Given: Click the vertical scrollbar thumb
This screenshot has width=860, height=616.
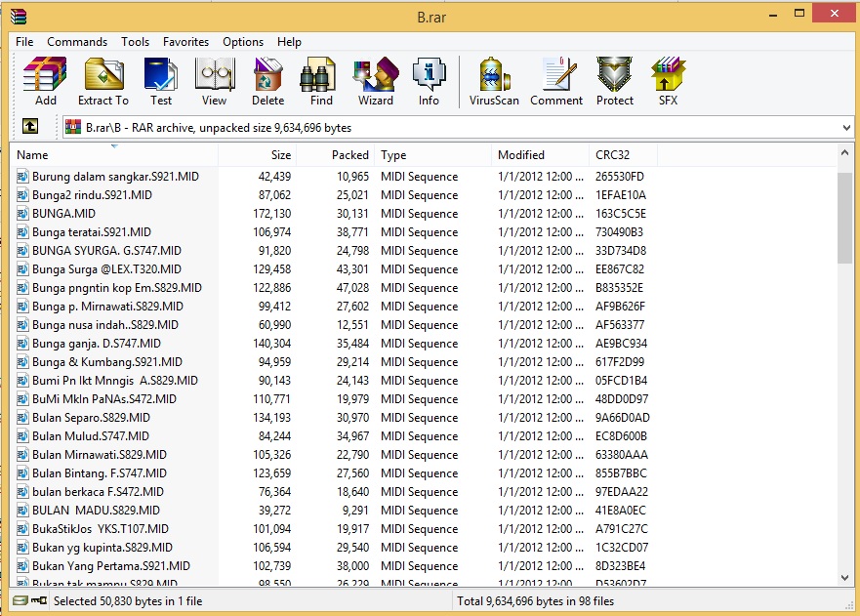Looking at the screenshot, I should click(844, 218).
